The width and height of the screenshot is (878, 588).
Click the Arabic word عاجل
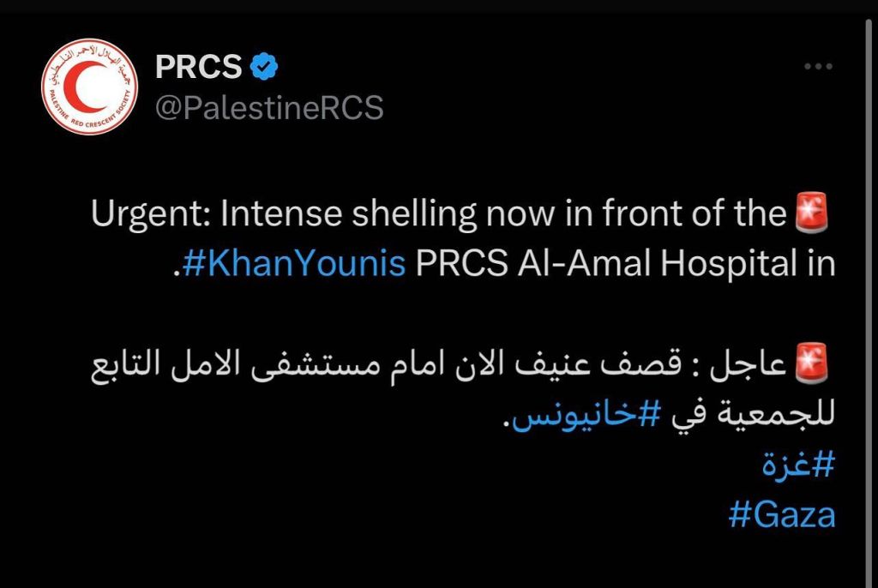[749, 365]
